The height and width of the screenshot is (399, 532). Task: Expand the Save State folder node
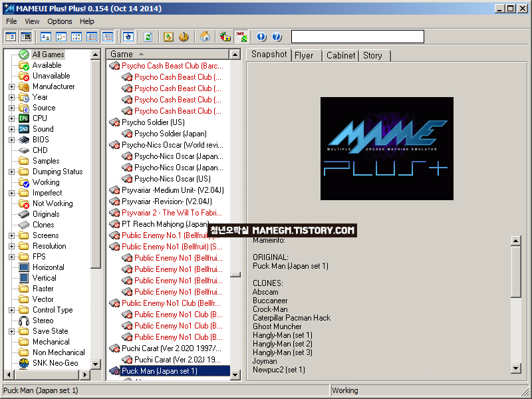11,331
